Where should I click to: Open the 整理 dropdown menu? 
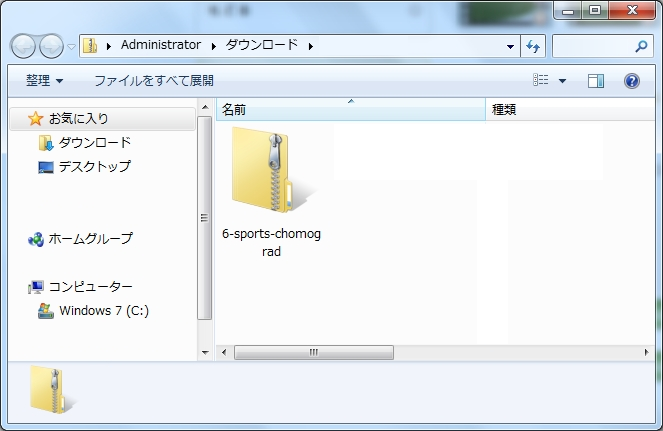44,80
